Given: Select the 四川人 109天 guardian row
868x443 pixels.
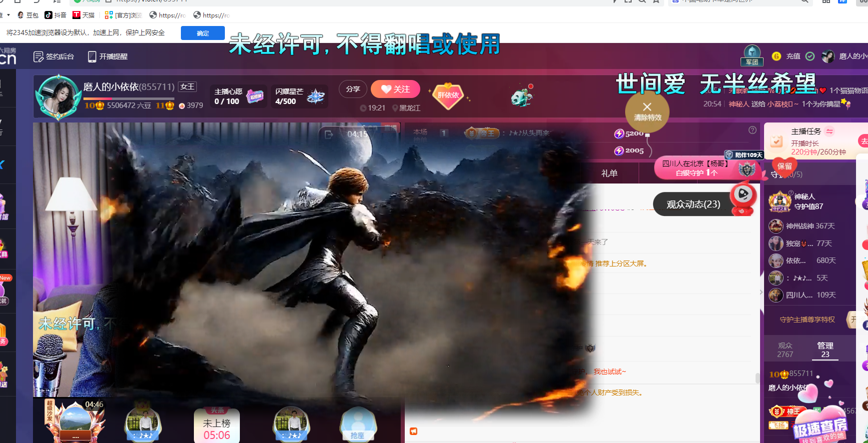Looking at the screenshot, I should point(803,295).
